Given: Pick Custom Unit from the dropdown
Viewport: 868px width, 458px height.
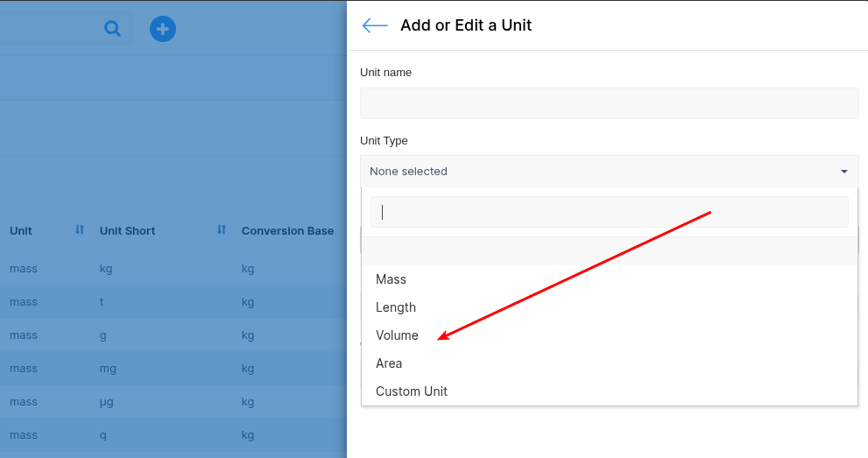Looking at the screenshot, I should click(412, 391).
